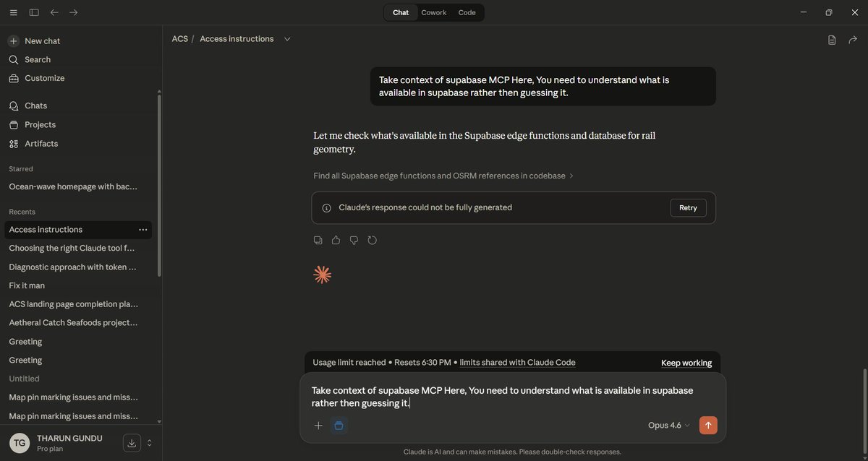Click the download icon near profile
The width and height of the screenshot is (868, 461).
[x=132, y=443]
